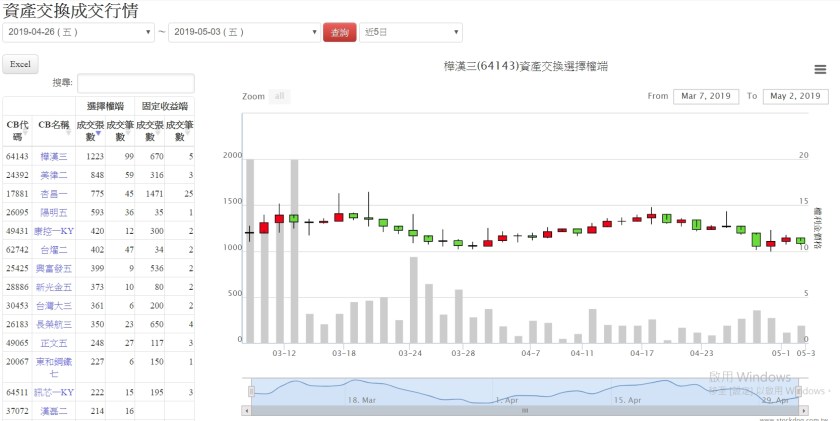The height and width of the screenshot is (421, 840).
Task: Open 台燿二 CB link
Action: click(x=54, y=250)
